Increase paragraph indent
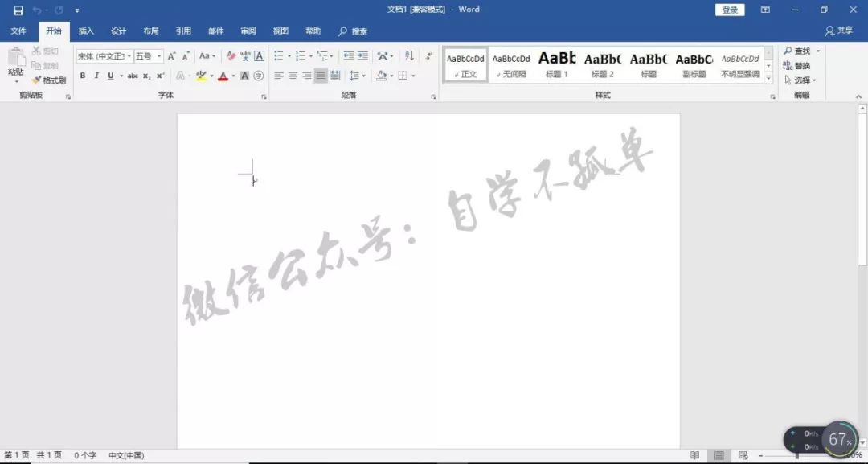The height and width of the screenshot is (464, 868). (362, 56)
